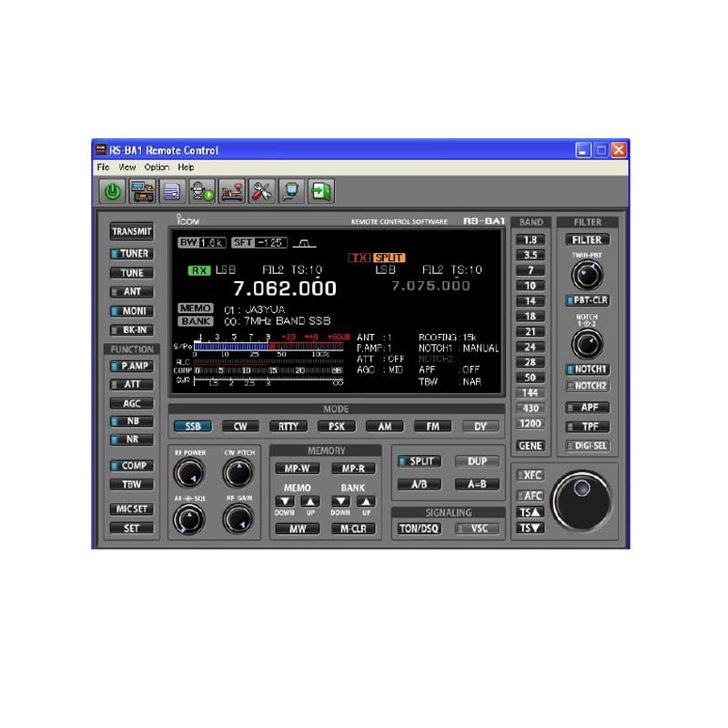Enable the NR noise reduction
Image resolution: width=728 pixels, height=728 pixels.
click(x=132, y=440)
